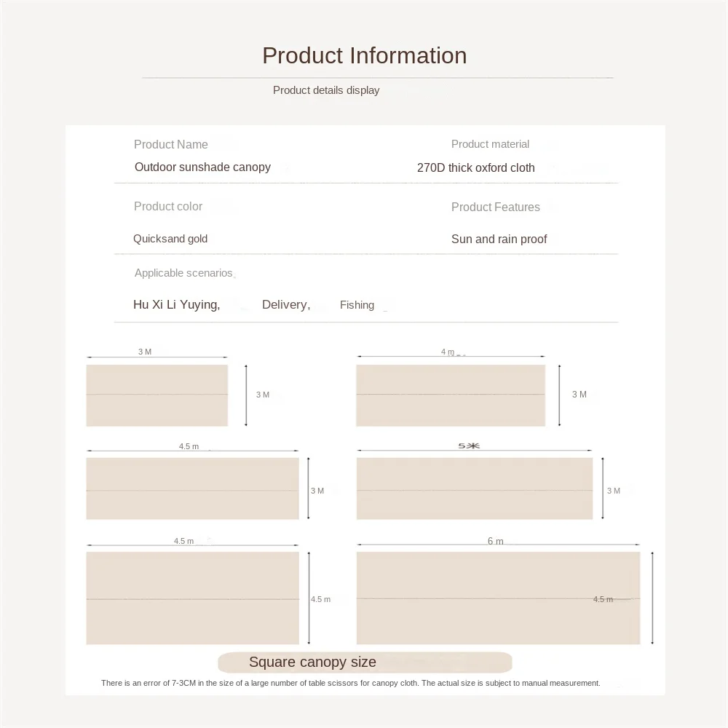Click the Applicable scenarios label
This screenshot has height=728, width=728.
coord(183,273)
